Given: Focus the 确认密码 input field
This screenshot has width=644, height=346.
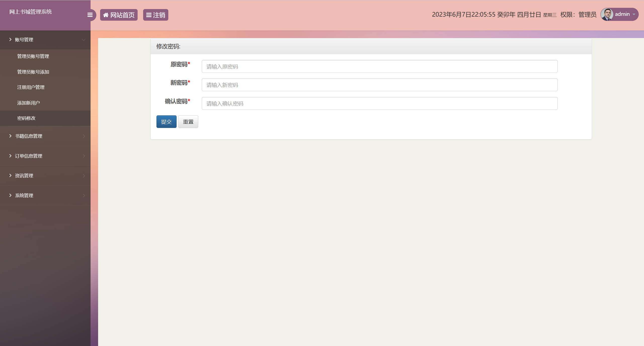Looking at the screenshot, I should pos(379,103).
